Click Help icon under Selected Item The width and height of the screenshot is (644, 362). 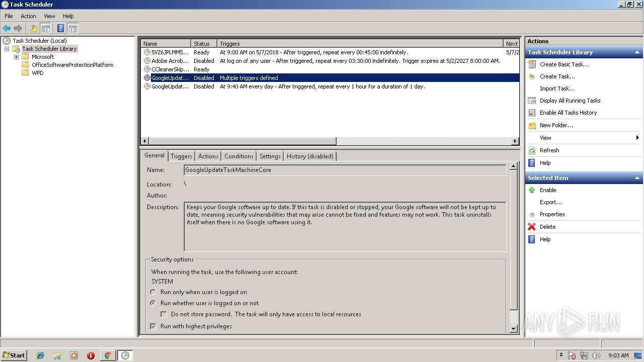point(532,239)
